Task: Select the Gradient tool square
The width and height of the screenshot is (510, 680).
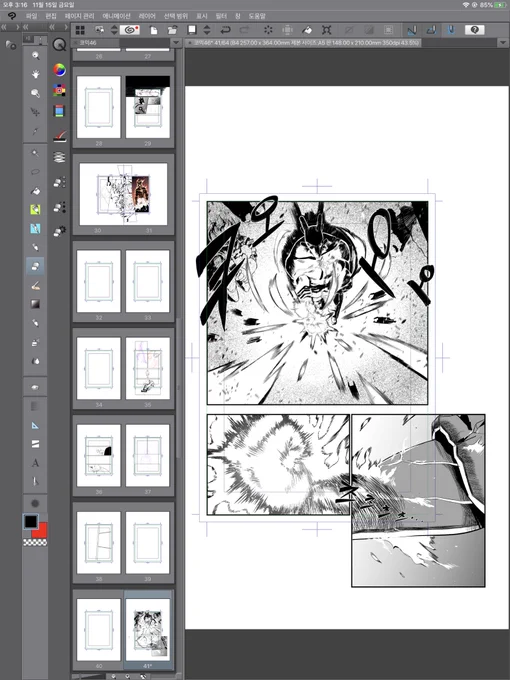Action: click(35, 304)
